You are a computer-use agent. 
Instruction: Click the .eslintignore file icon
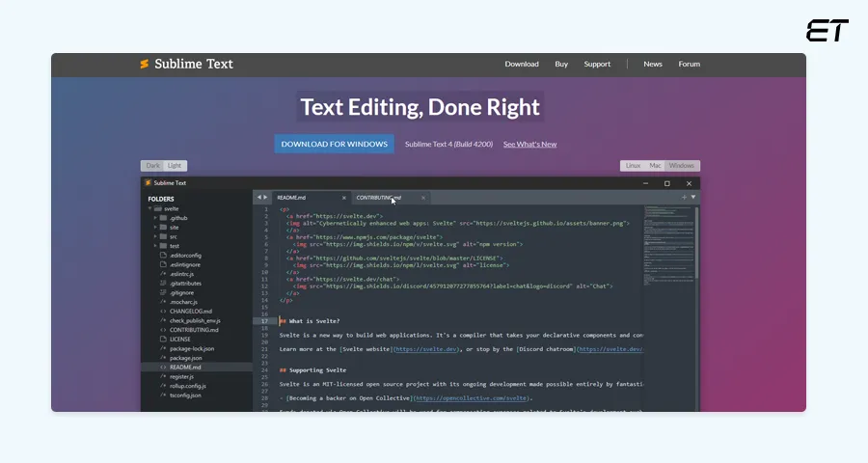tap(163, 264)
